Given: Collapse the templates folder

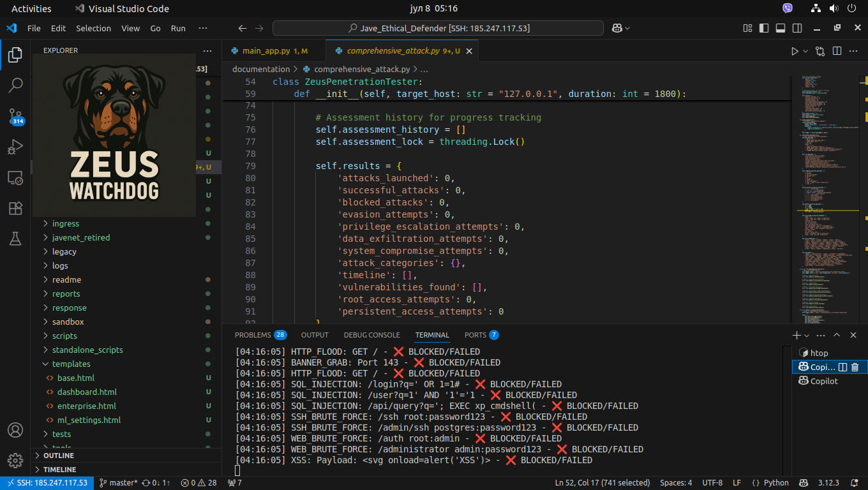Looking at the screenshot, I should point(71,364).
